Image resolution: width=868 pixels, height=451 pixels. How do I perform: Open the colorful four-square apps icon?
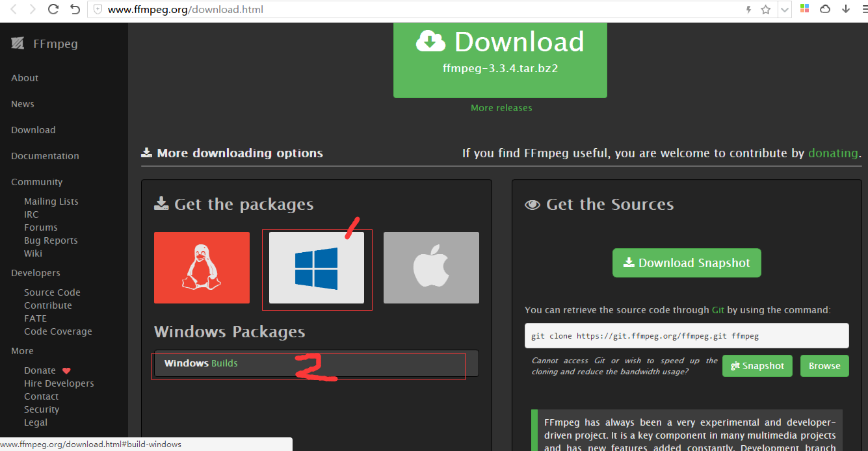pyautogui.click(x=805, y=9)
